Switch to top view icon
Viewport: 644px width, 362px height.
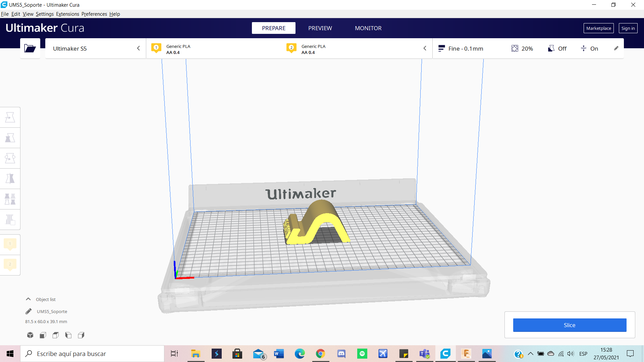click(56, 335)
